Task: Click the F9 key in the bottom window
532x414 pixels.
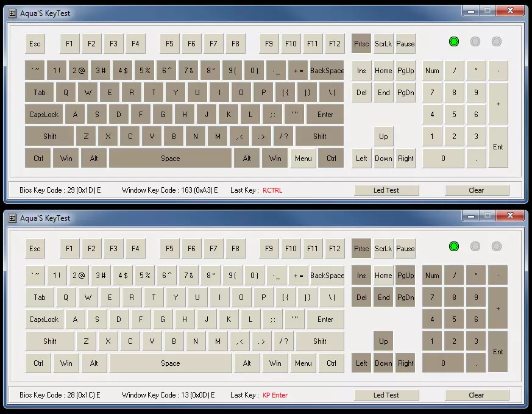Action: click(x=269, y=248)
